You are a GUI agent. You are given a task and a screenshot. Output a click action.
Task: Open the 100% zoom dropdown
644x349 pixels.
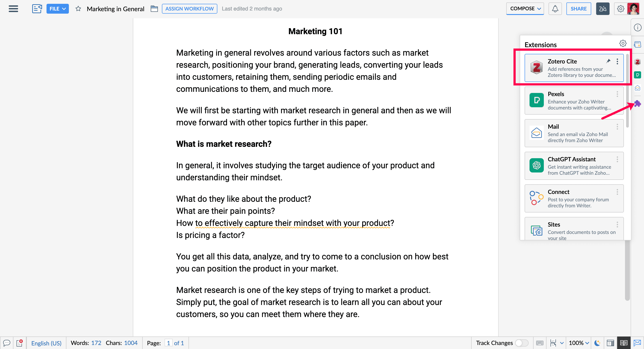578,343
